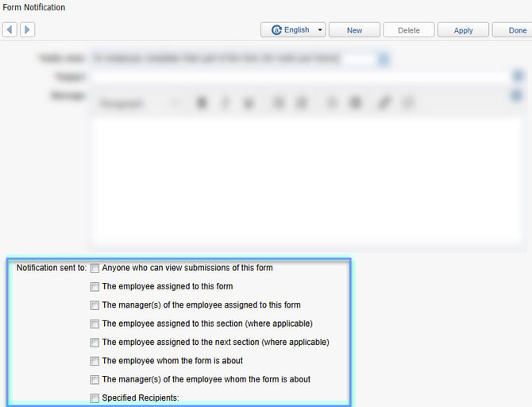
Task: Go to the next notification arrow
Action: click(27, 30)
